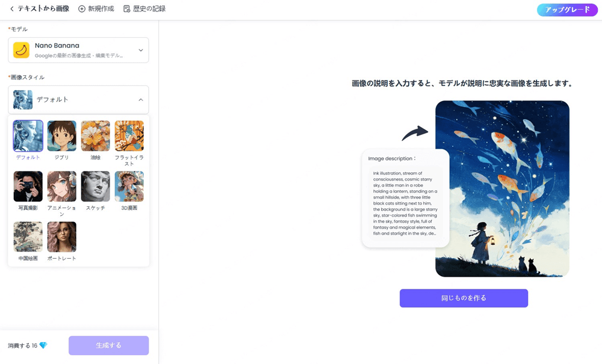The height and width of the screenshot is (364, 602).
Task: Click the Google model description subtitle
Action: click(79, 55)
